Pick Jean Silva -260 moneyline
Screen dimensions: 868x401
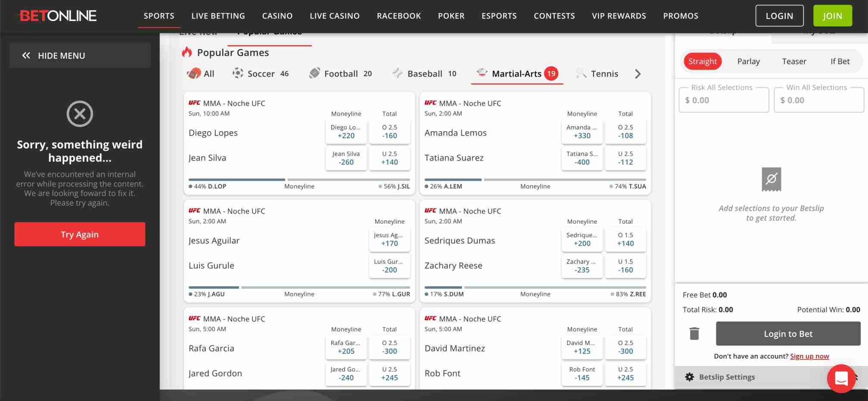coord(346,158)
